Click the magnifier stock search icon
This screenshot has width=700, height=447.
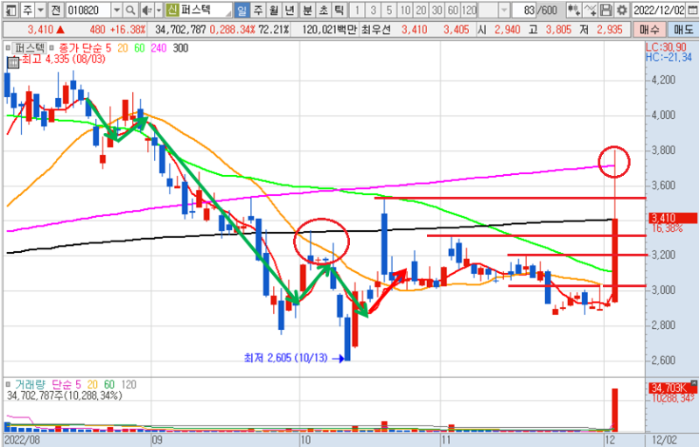pyautogui.click(x=130, y=10)
